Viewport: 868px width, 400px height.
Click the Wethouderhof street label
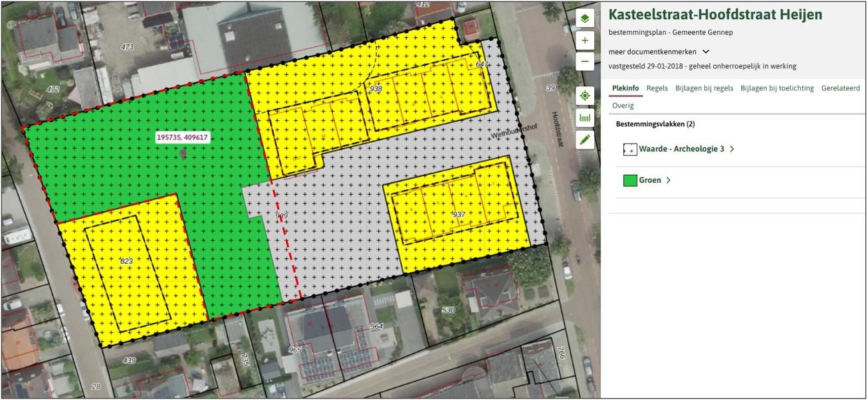[513, 132]
